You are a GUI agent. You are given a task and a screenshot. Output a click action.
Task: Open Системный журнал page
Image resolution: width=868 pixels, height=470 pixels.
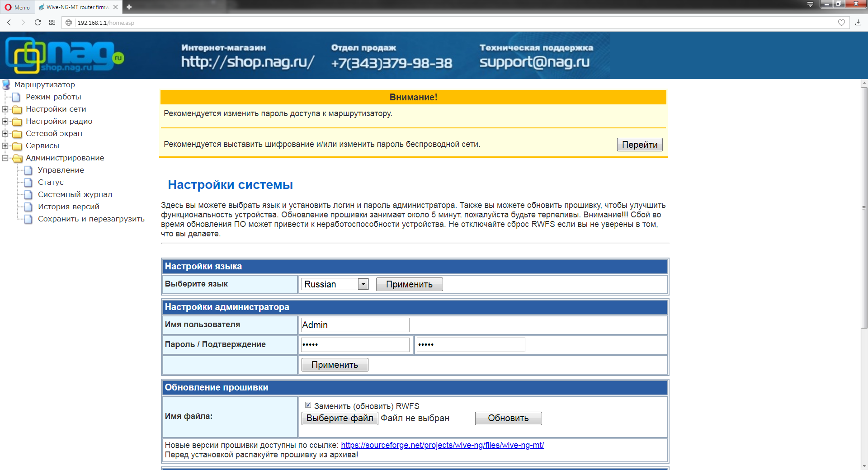(x=75, y=194)
